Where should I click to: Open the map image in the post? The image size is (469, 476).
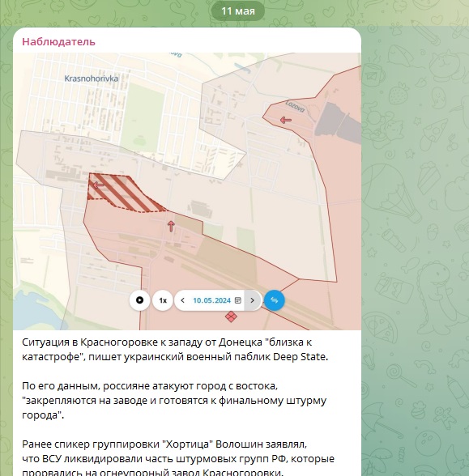(x=187, y=191)
